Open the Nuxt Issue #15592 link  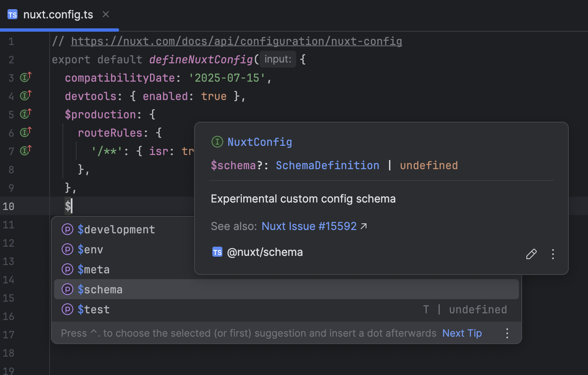[x=309, y=226]
